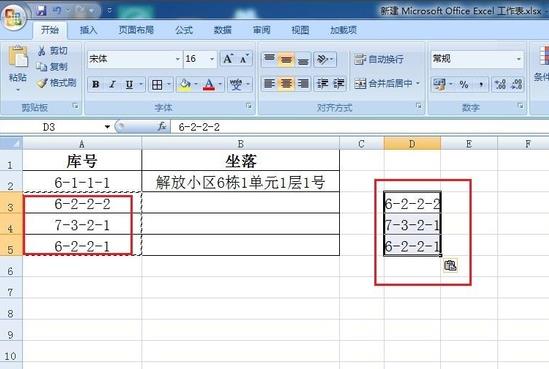549x369 pixels.
Task: Apply comma style
Action: click(x=481, y=84)
